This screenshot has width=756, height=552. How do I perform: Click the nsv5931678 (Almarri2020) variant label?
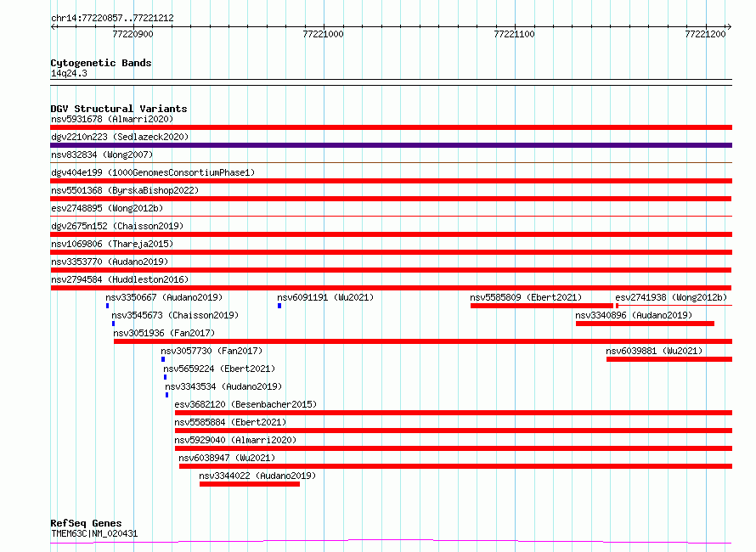click(x=112, y=119)
